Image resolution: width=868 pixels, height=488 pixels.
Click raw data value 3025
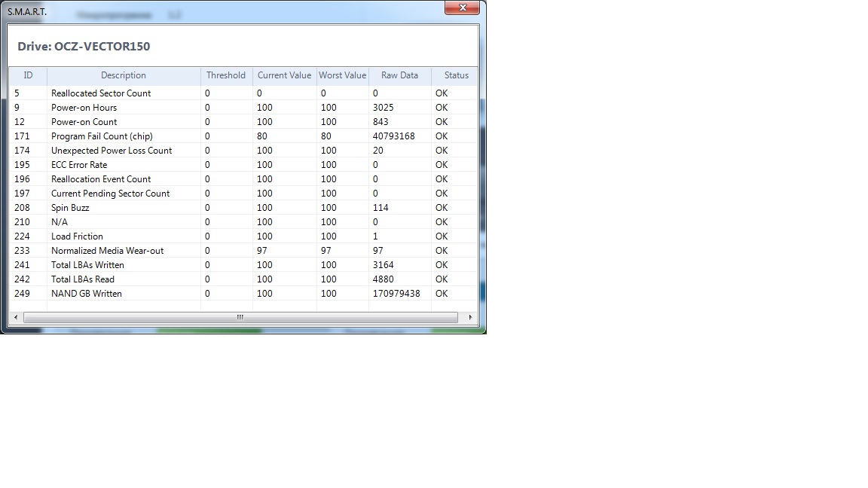[x=383, y=108]
